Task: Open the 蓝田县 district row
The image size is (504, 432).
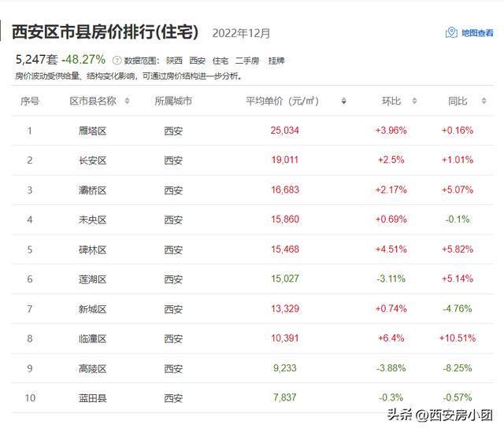Action: click(253, 398)
